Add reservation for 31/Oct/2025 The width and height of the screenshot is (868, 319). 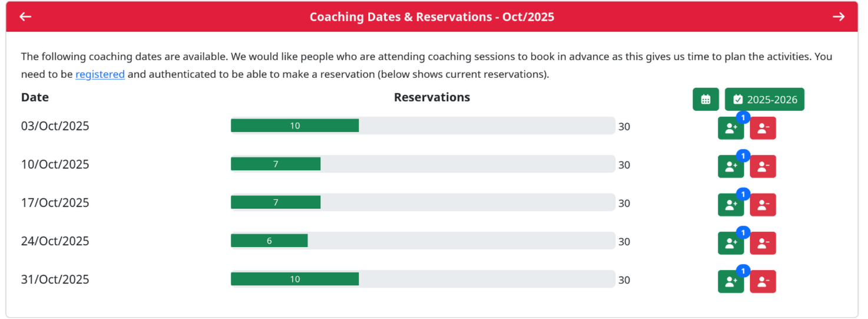click(x=730, y=282)
